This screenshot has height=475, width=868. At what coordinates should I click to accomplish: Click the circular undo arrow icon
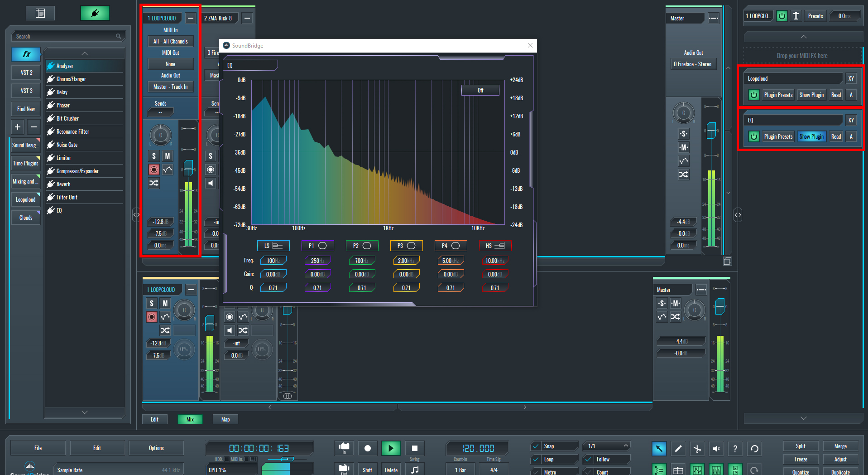pyautogui.click(x=754, y=449)
